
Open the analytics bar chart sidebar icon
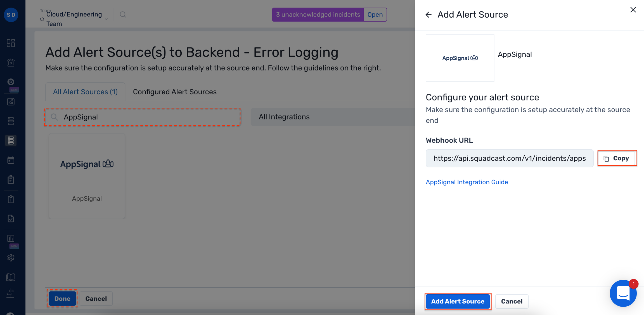click(11, 238)
